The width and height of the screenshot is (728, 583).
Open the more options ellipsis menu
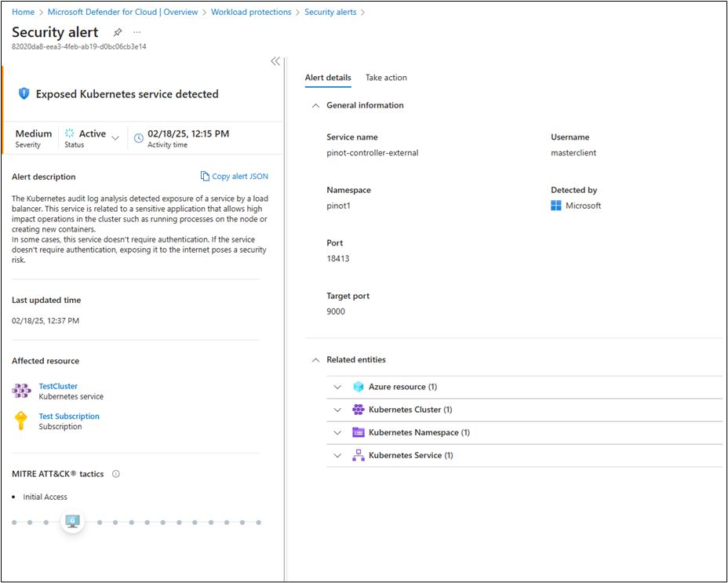tap(137, 32)
